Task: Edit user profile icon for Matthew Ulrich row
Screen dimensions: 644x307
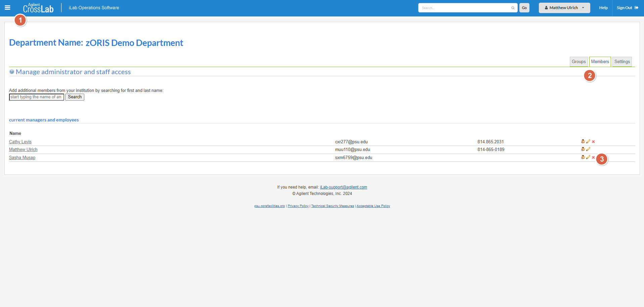Action: pyautogui.click(x=583, y=149)
